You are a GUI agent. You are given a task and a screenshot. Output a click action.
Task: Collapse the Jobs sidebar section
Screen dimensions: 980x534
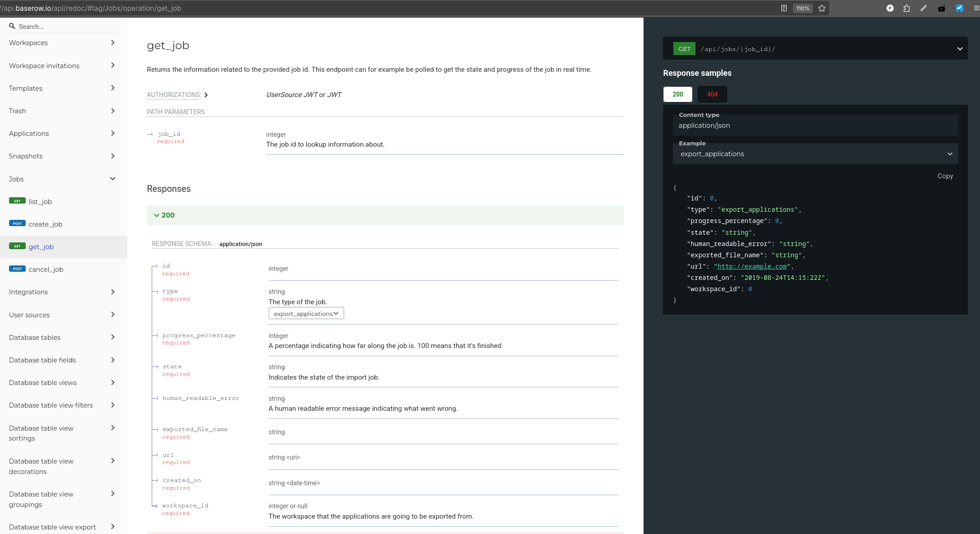[112, 179]
